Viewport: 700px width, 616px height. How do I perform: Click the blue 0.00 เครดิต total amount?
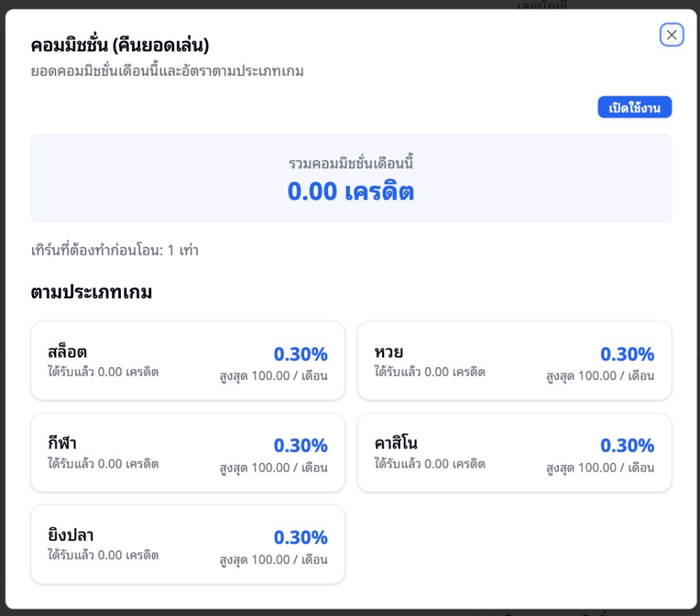pos(351,192)
